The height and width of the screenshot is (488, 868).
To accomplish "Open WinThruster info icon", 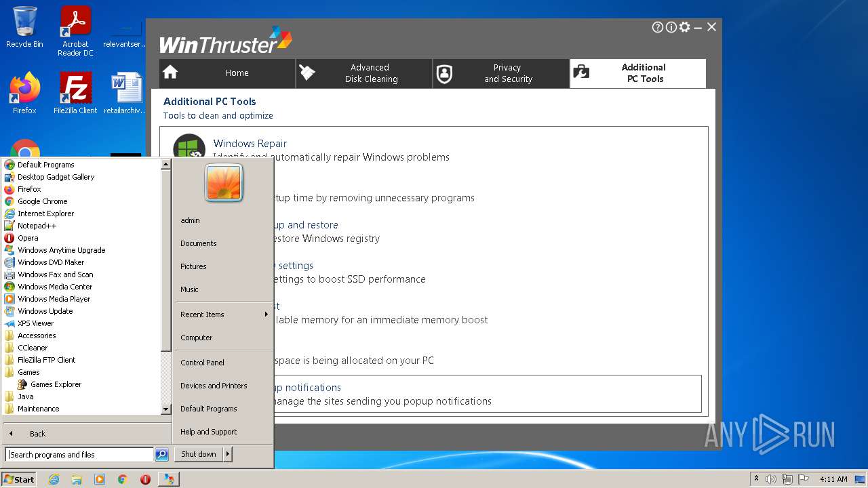I will (x=671, y=27).
